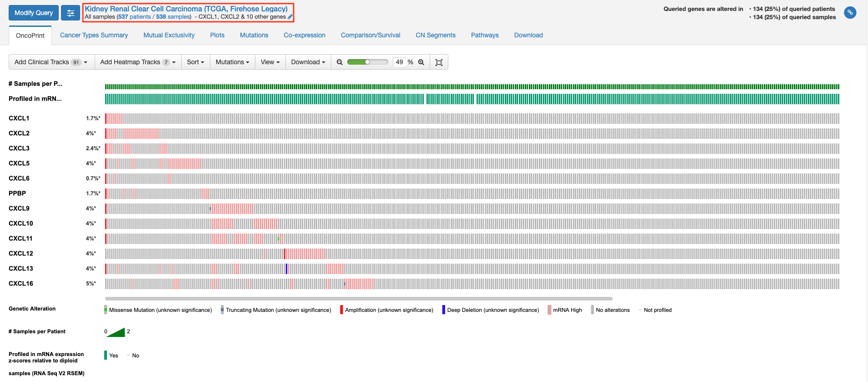Open query settings sliders icon

(71, 13)
